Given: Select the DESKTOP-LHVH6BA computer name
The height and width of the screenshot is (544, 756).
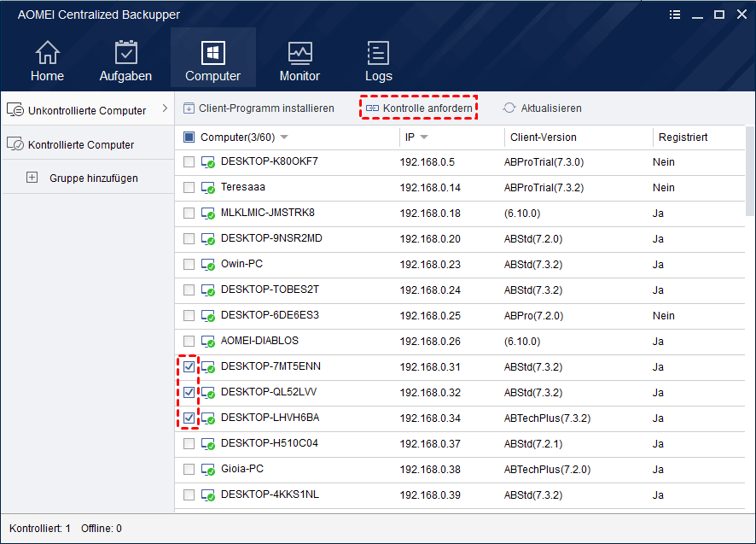Looking at the screenshot, I should [x=270, y=418].
